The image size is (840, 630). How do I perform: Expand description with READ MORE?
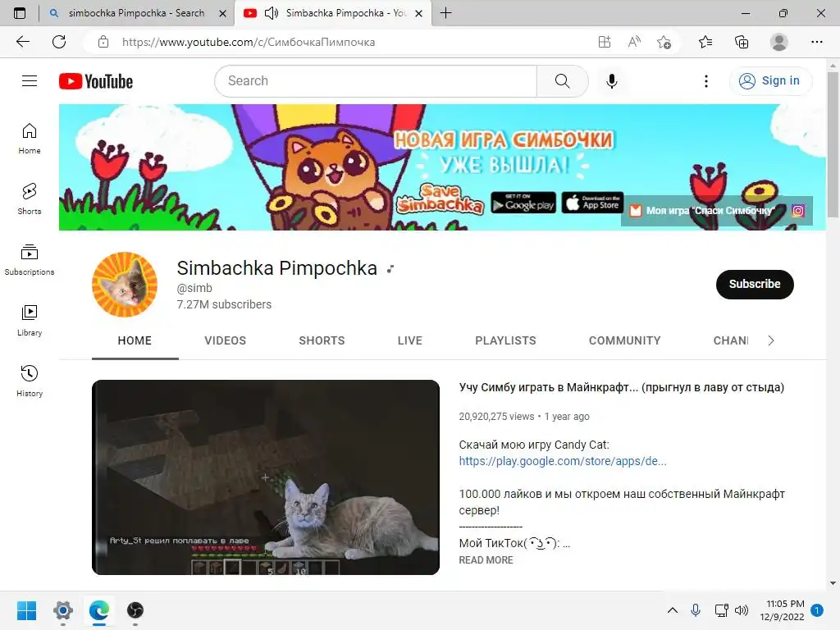(486, 559)
